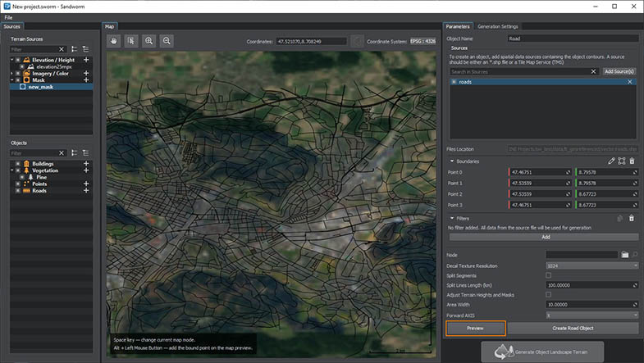Image resolution: width=644 pixels, height=363 pixels.
Task: Click the zoom out magnifier icon
Action: pyautogui.click(x=167, y=40)
